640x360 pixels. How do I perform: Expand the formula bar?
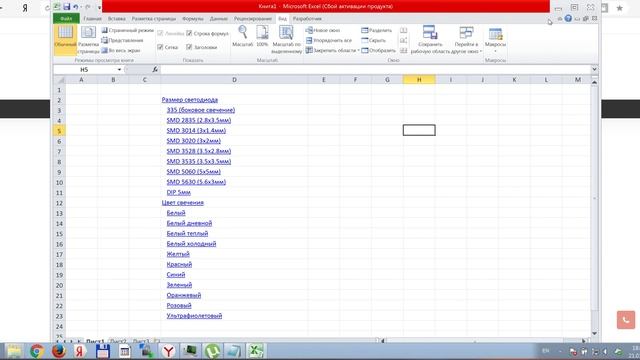(594, 69)
